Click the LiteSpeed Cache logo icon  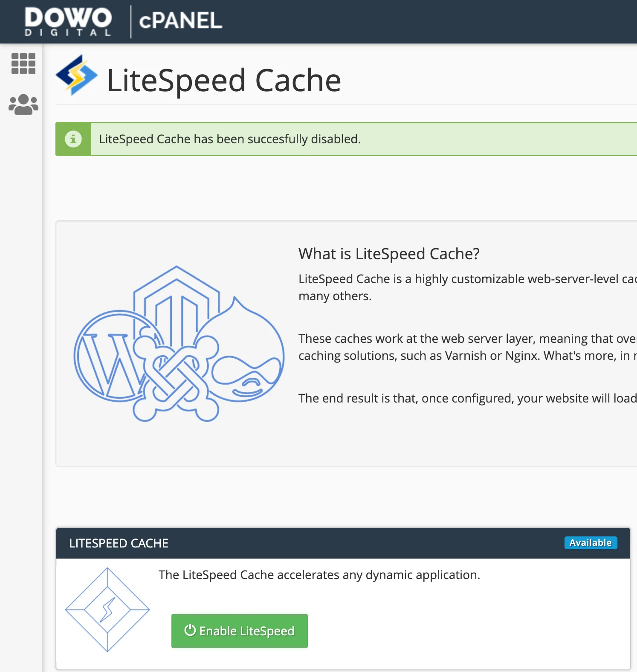click(77, 75)
